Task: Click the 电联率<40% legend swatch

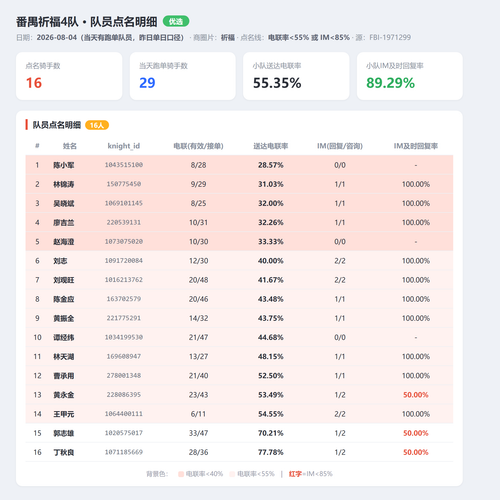Action: [181, 474]
